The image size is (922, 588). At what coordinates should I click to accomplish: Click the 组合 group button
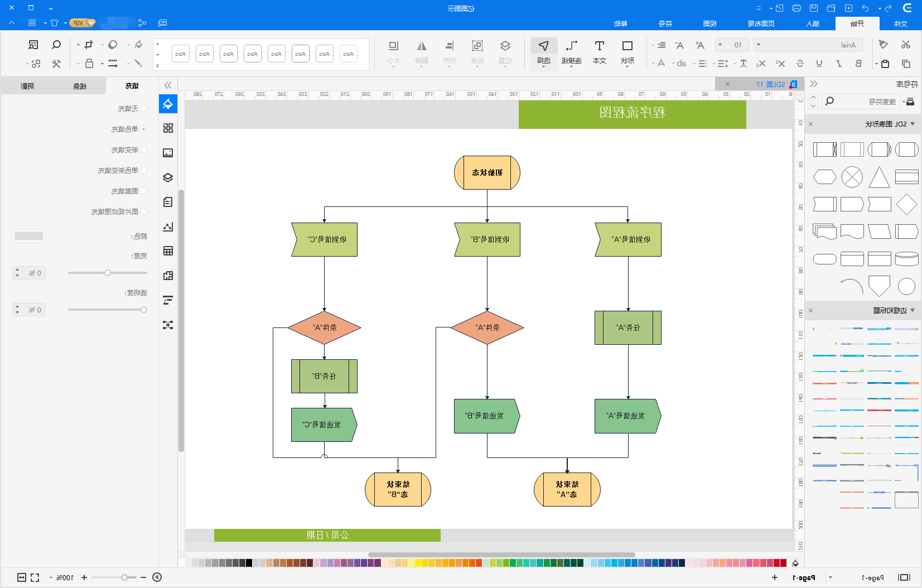pos(477,53)
